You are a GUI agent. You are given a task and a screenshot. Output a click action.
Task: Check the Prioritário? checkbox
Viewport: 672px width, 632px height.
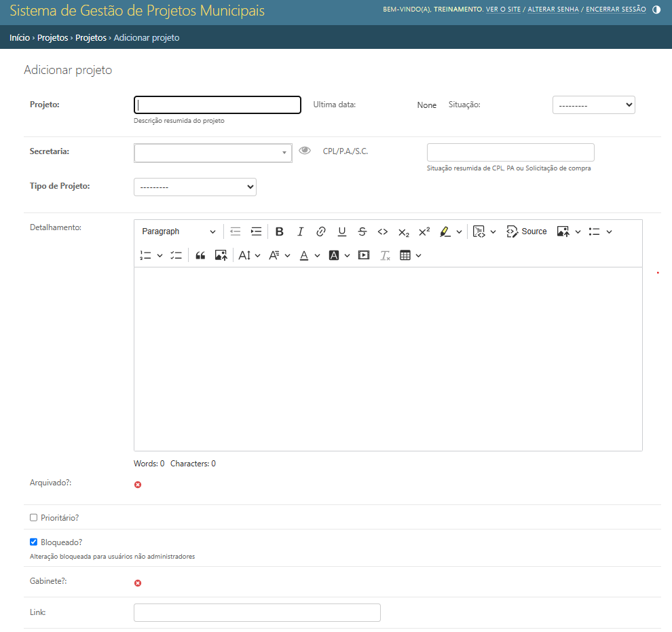click(33, 517)
